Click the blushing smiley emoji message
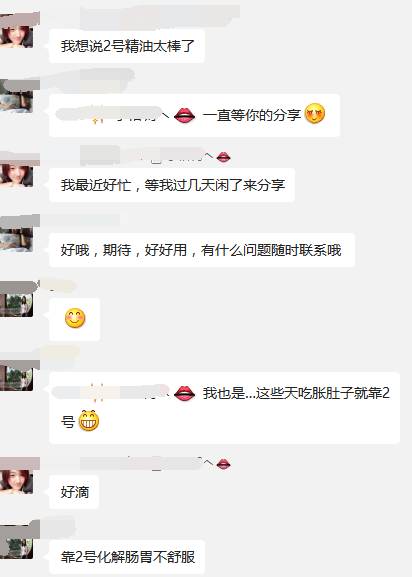This screenshot has width=412, height=577. [75, 318]
